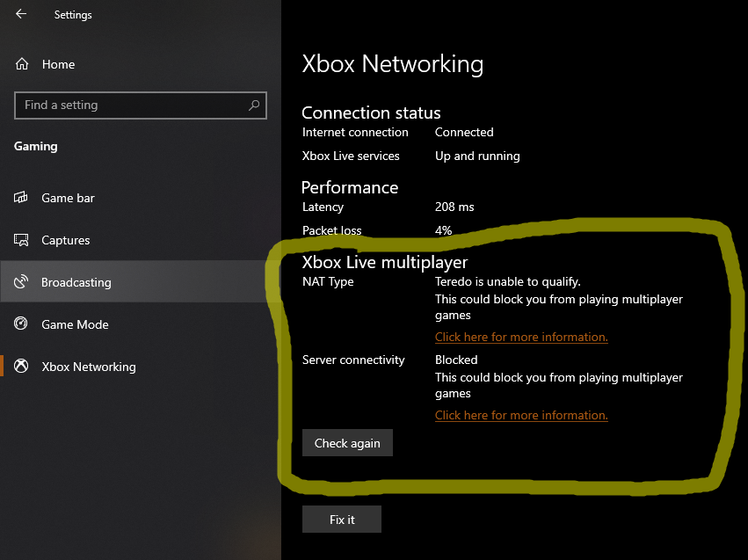The width and height of the screenshot is (748, 560).
Task: Click the Packet loss label
Action: point(332,230)
